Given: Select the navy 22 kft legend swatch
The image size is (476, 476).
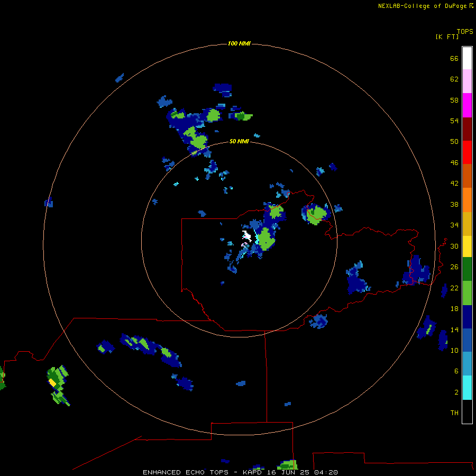Looking at the screenshot, I should click(467, 317).
